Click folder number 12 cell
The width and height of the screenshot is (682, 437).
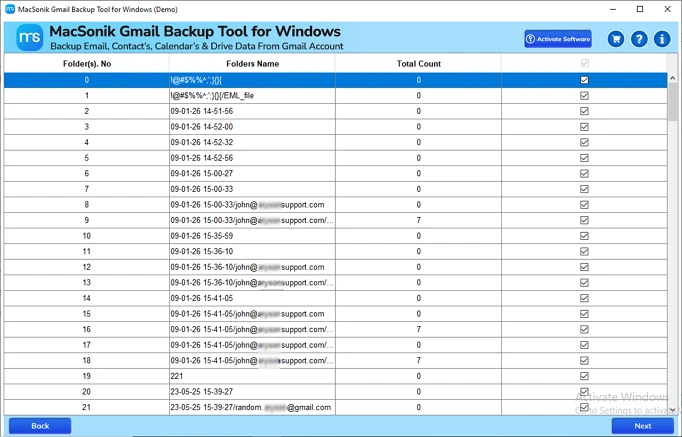(x=87, y=267)
